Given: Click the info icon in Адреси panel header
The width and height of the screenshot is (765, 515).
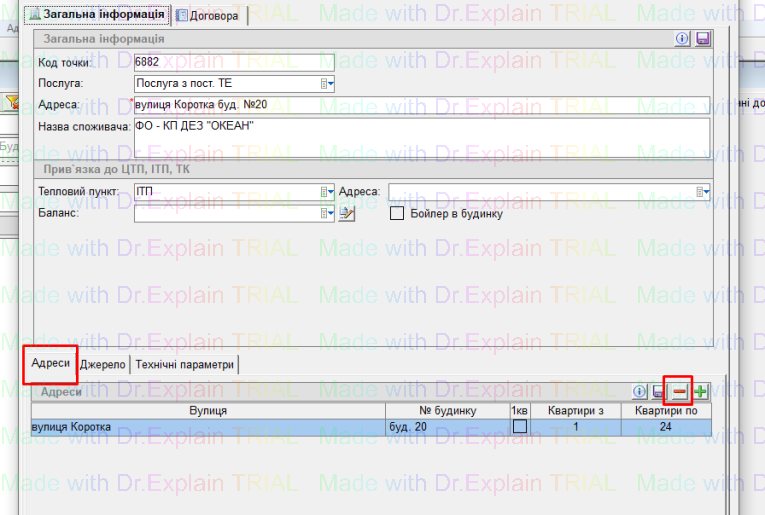Looking at the screenshot, I should (641, 392).
